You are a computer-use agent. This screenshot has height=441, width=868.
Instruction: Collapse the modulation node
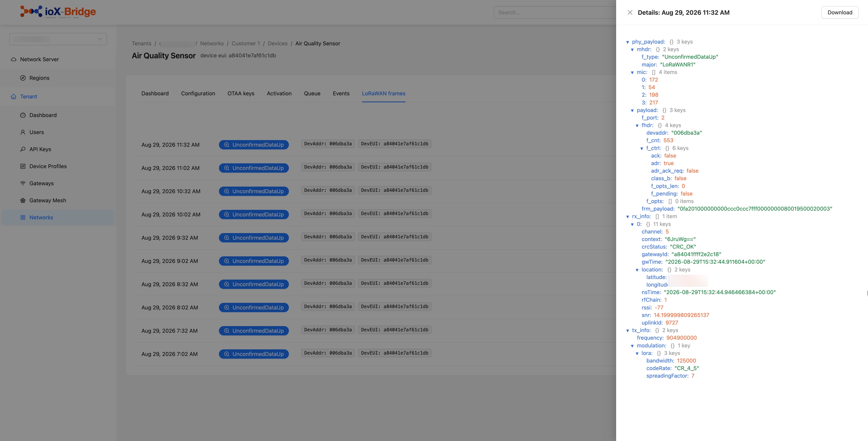click(632, 346)
